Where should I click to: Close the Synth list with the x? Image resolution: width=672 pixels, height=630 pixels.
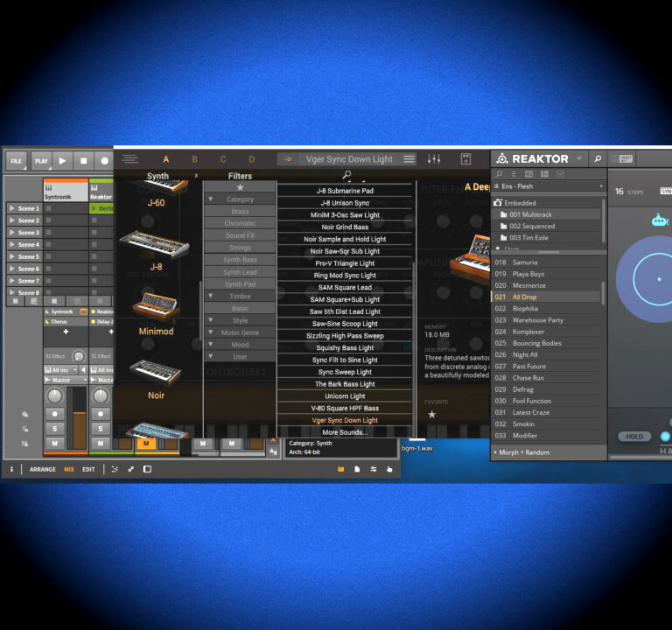pyautogui.click(x=196, y=175)
